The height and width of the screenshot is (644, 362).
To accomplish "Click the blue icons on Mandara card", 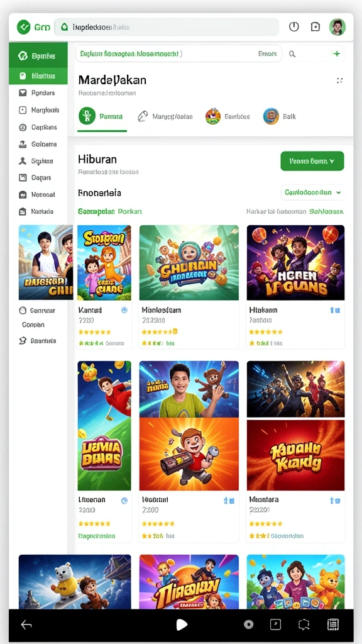I will [335, 500].
